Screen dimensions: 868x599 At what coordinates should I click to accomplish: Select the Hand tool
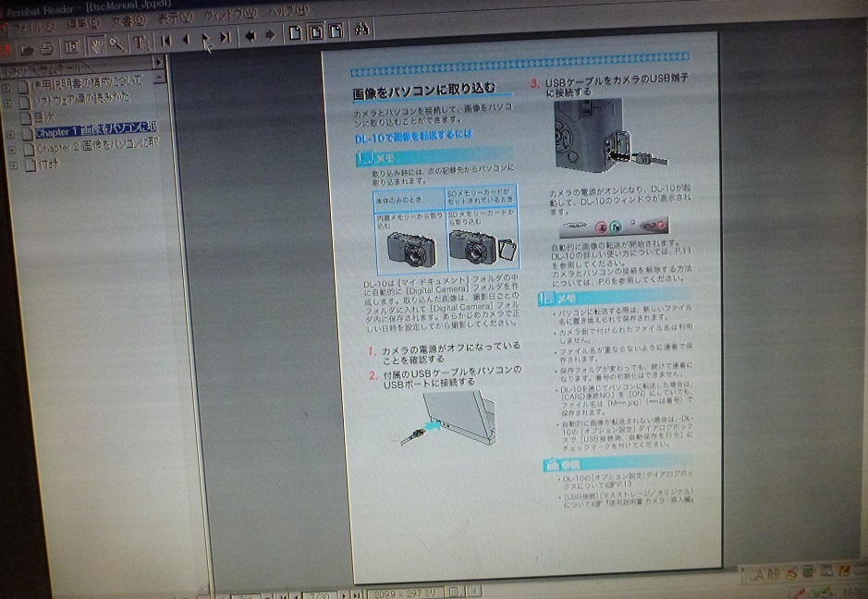(97, 43)
